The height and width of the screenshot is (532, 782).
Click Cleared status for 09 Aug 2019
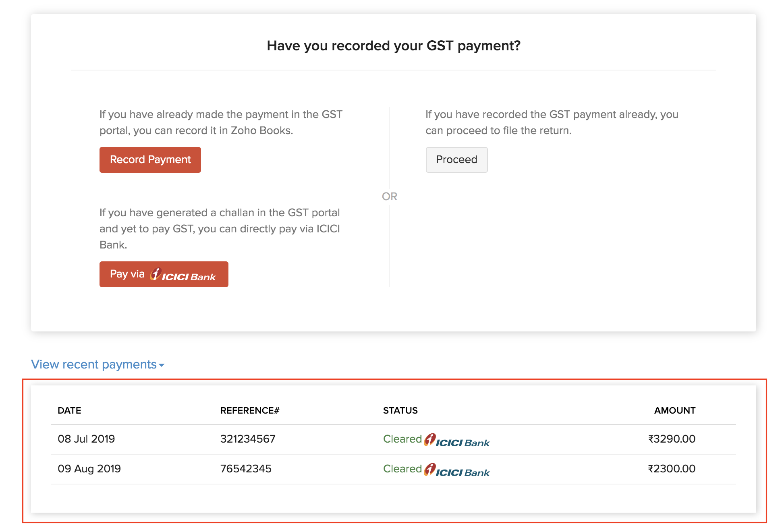402,469
